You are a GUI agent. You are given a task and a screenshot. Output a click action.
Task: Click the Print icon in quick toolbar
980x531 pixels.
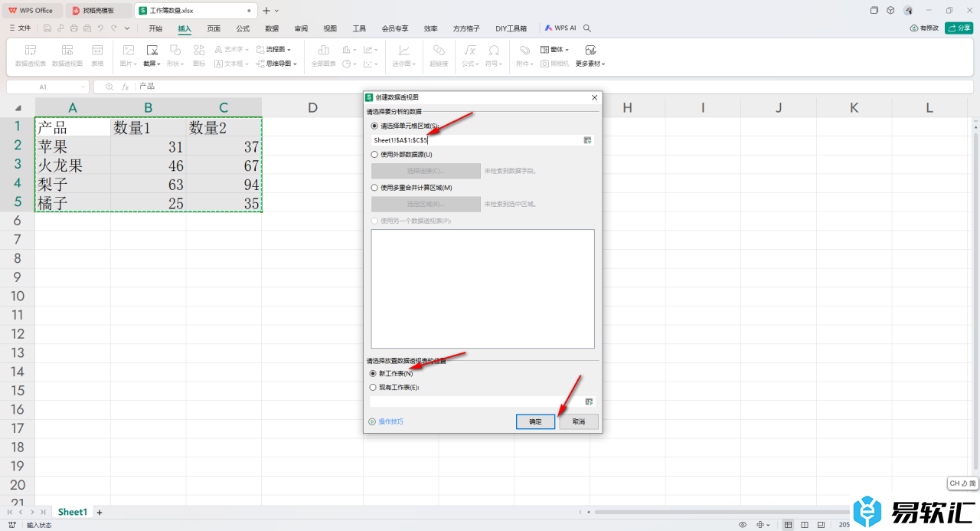click(x=73, y=28)
